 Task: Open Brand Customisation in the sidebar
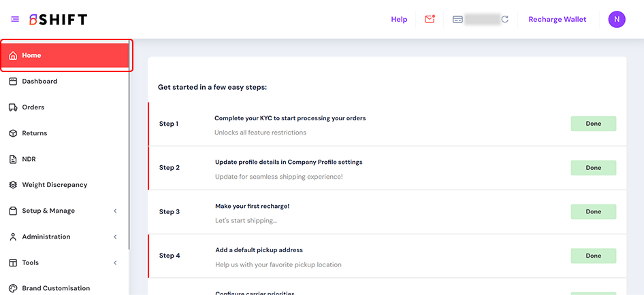coord(56,288)
